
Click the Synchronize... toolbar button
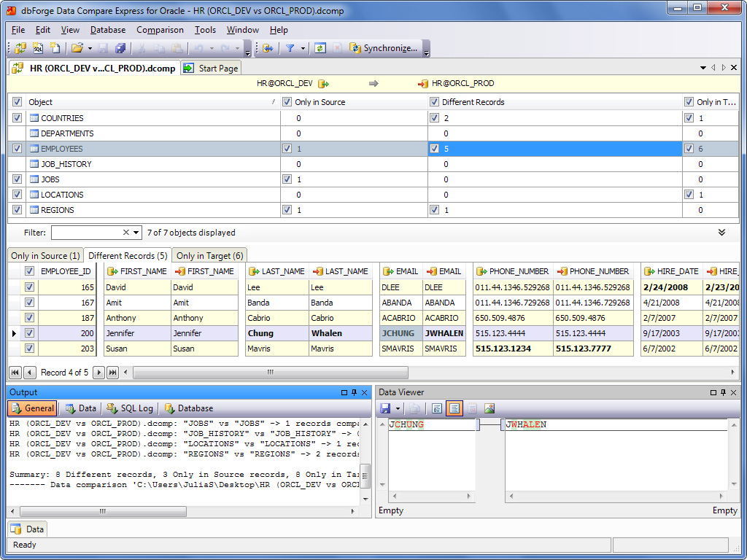[x=383, y=48]
